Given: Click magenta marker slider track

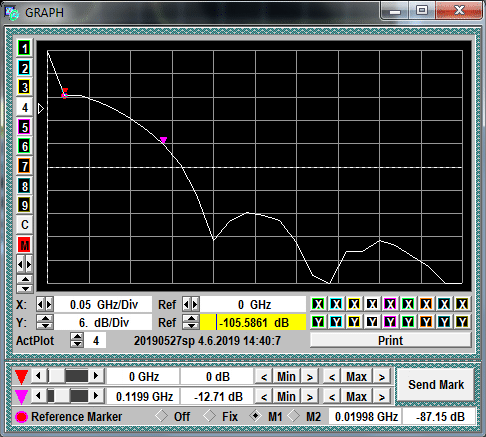Looking at the screenshot, I should [67, 396].
